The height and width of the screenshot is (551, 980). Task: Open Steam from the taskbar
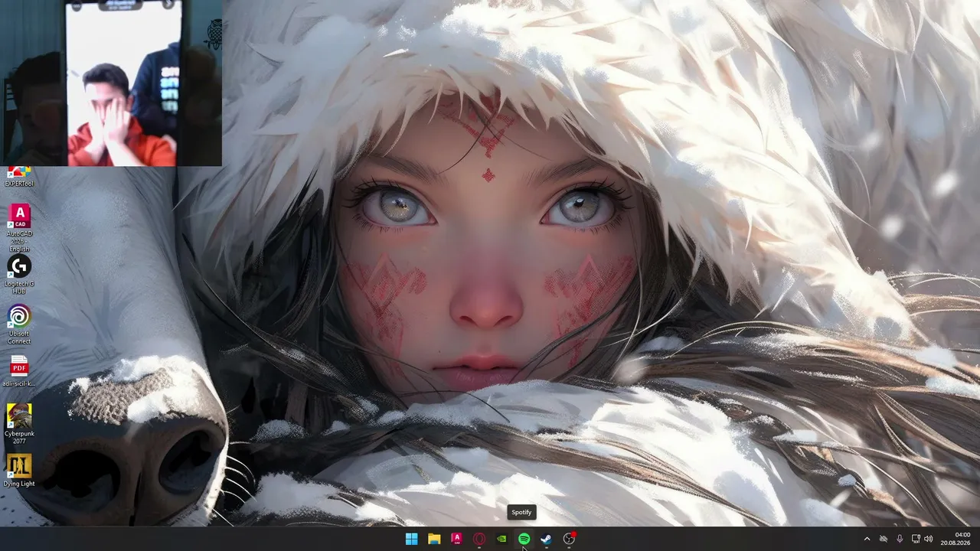pyautogui.click(x=546, y=539)
